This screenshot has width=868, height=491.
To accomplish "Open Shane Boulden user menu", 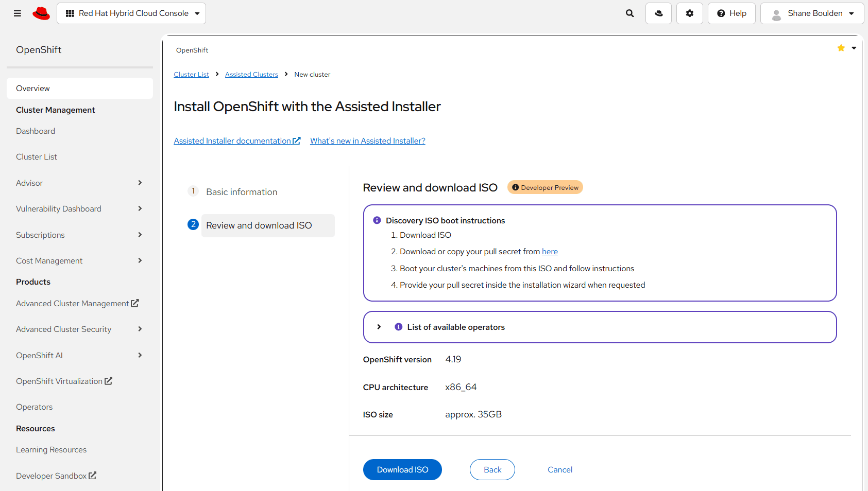I will click(814, 13).
